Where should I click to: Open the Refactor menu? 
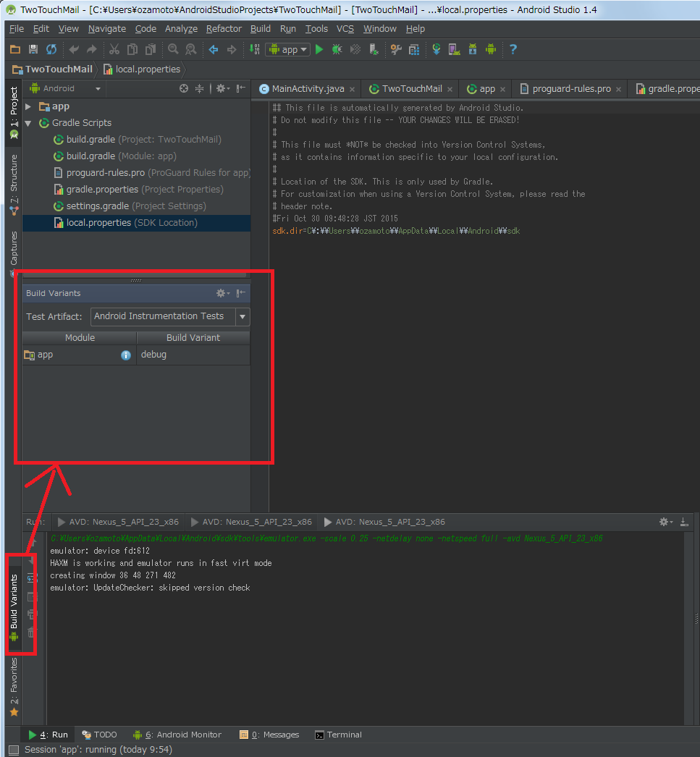224,28
